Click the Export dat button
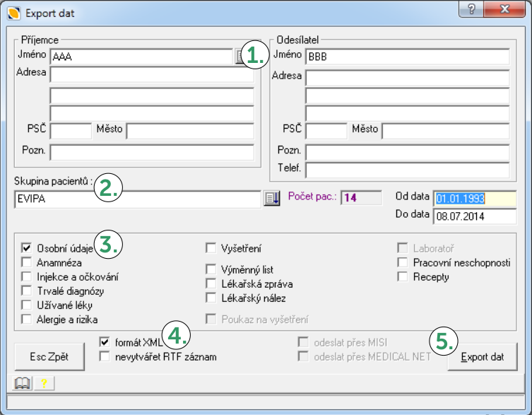 (x=483, y=357)
